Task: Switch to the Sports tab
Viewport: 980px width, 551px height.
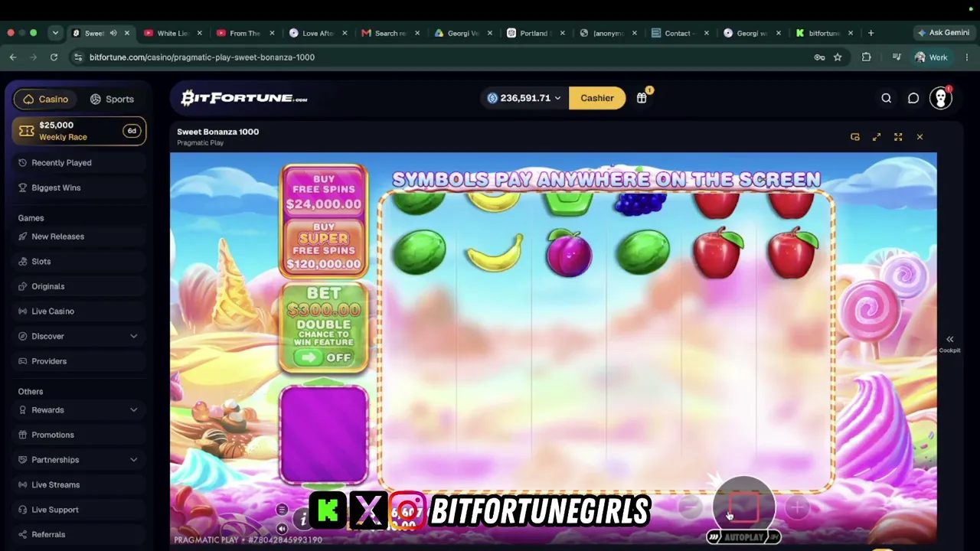Action: tap(112, 99)
